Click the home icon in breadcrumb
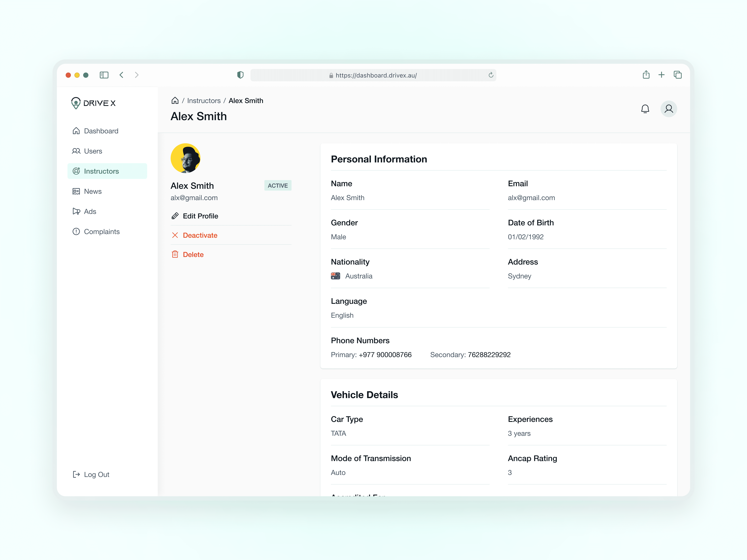This screenshot has height=560, width=747. click(175, 101)
